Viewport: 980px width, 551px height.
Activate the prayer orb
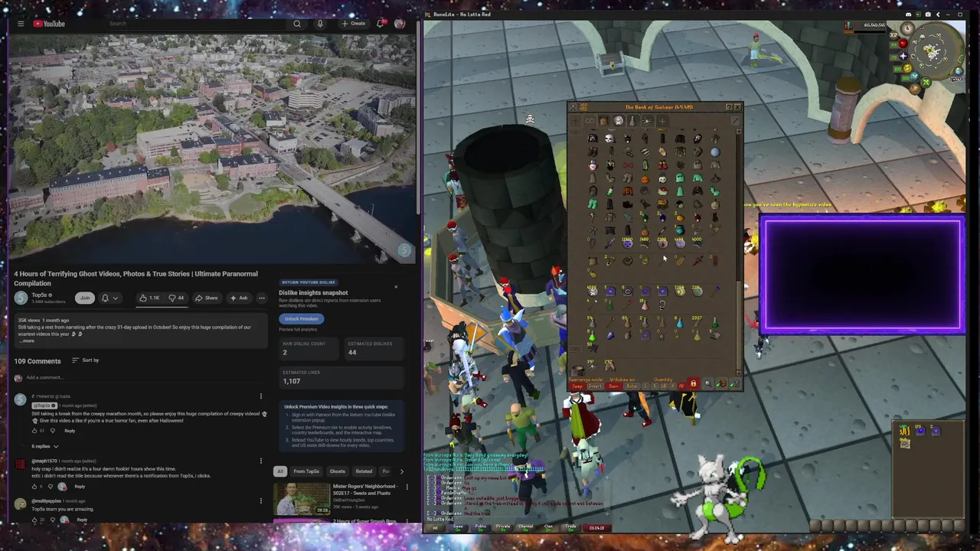click(x=903, y=56)
